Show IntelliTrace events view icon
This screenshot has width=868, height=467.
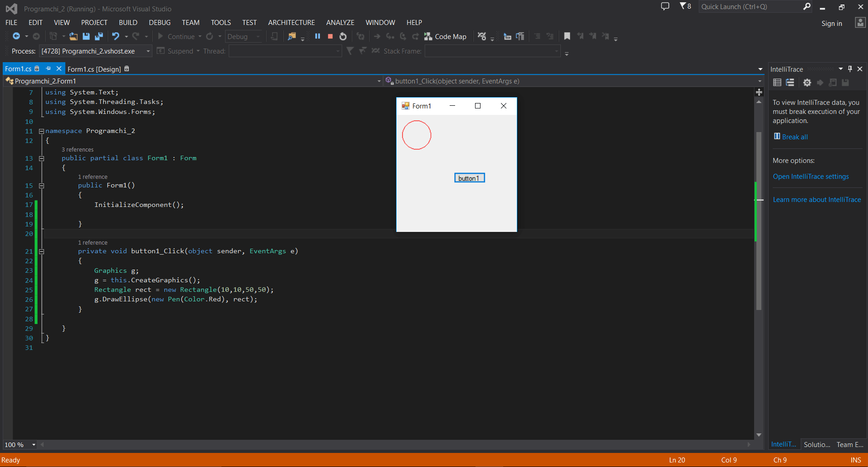coord(777,83)
